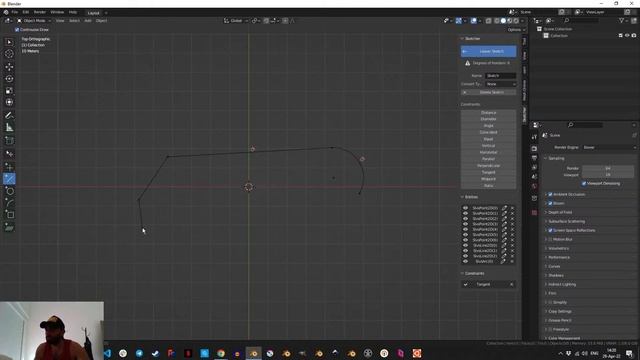640x360 pixels.
Task: Open the Object Mode dropdown
Action: [x=34, y=20]
